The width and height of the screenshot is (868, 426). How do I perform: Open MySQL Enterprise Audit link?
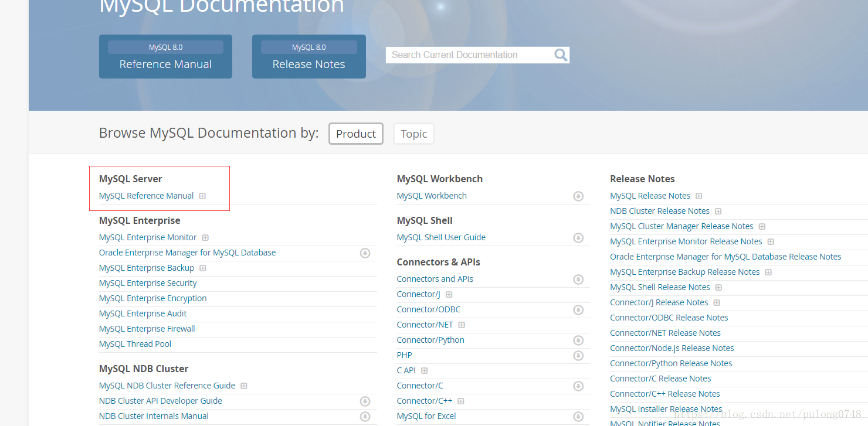click(143, 313)
